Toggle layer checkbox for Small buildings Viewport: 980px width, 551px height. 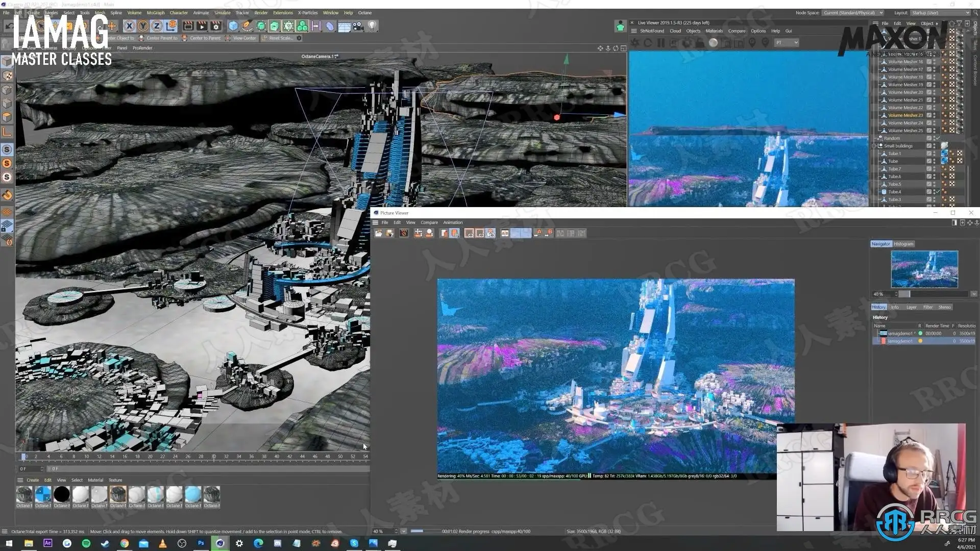pyautogui.click(x=929, y=146)
